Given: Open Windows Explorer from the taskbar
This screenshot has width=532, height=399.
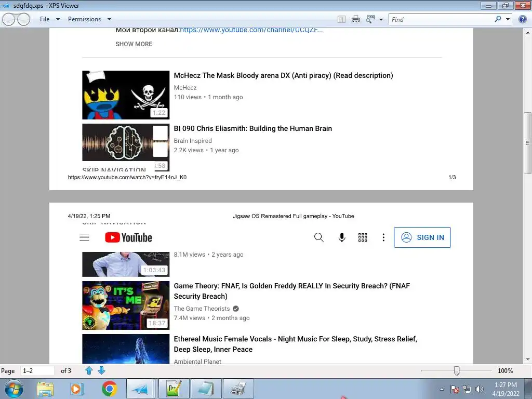Looking at the screenshot, I should [x=45, y=389].
